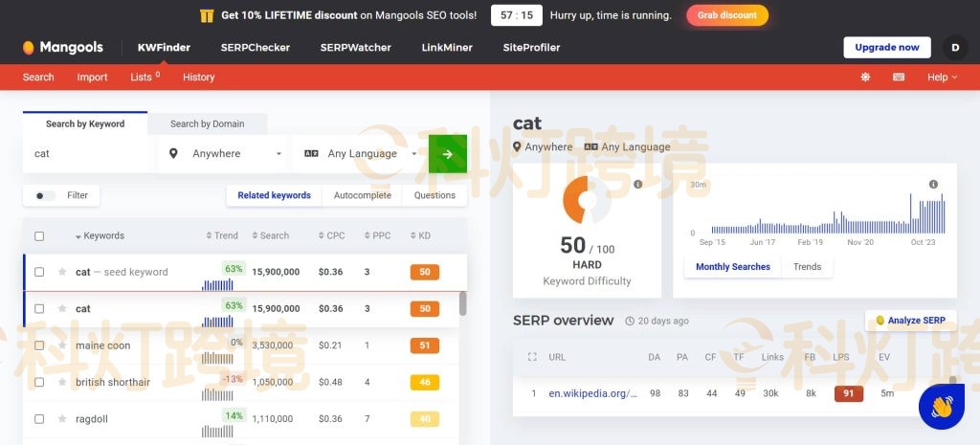Check the 'cat — seed keyword' checkbox

(x=39, y=272)
